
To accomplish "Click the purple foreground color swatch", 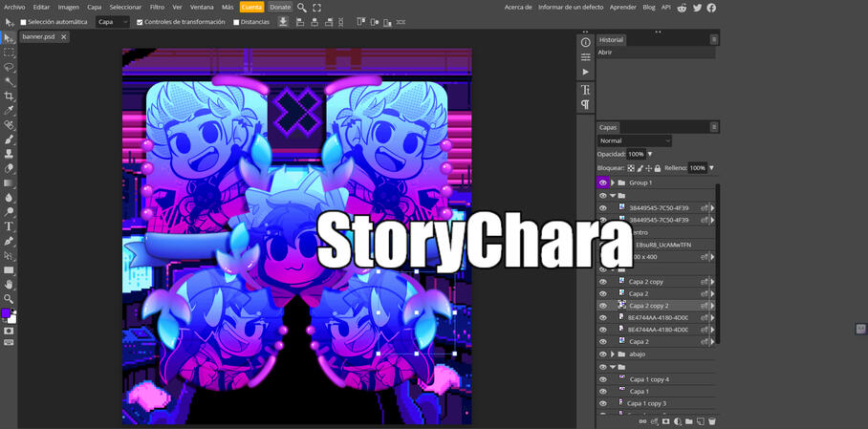I will click(x=7, y=313).
